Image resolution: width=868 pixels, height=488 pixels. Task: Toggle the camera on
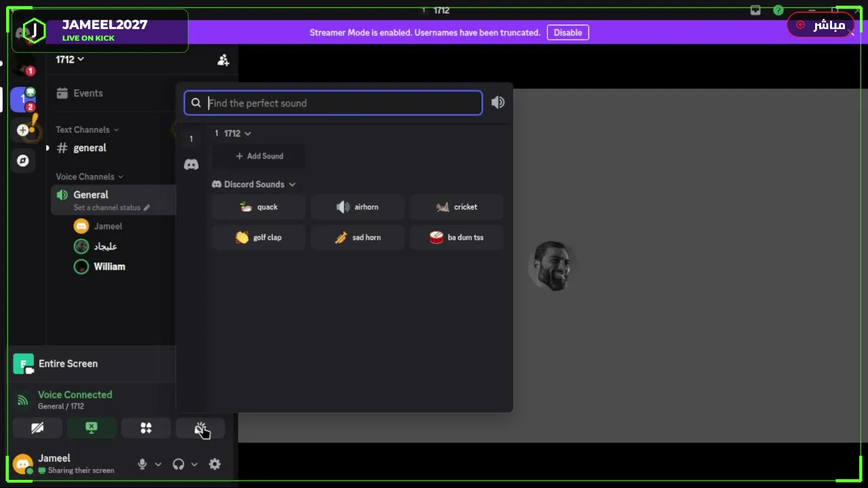tap(37, 428)
